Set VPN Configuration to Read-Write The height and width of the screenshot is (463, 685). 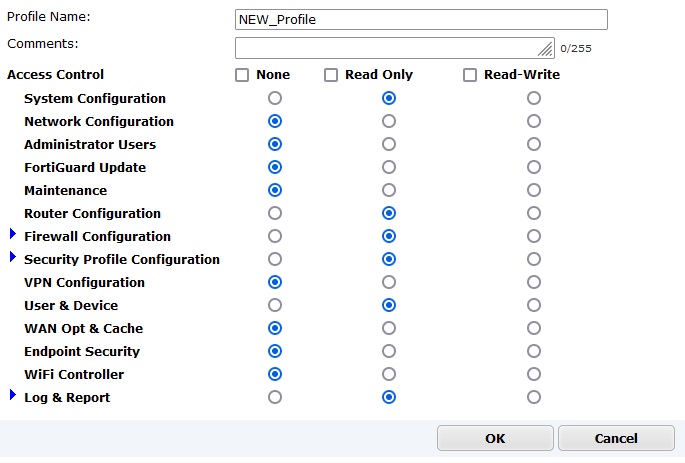534,282
